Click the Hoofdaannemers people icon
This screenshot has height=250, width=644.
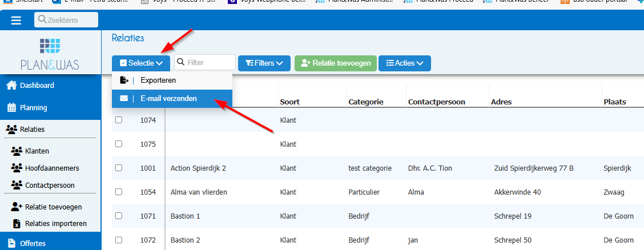tap(17, 168)
